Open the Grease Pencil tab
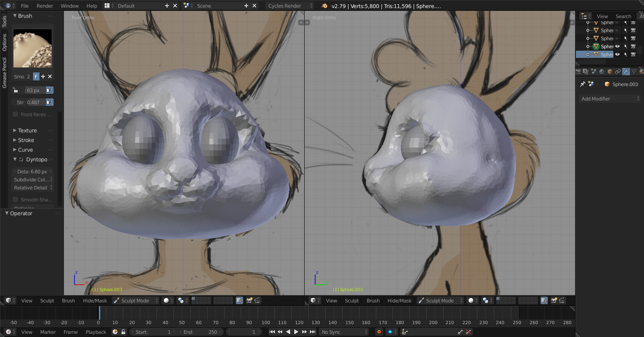Image resolution: width=644 pixels, height=337 pixels. 4,72
